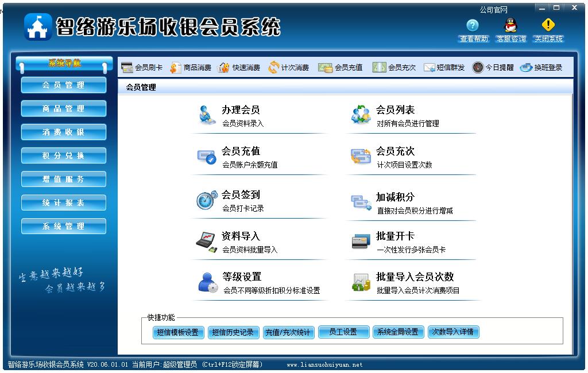Viewport: 588px width, 373px height.
Task: Click the 快速消费 toolbar icon
Action: tap(223, 68)
